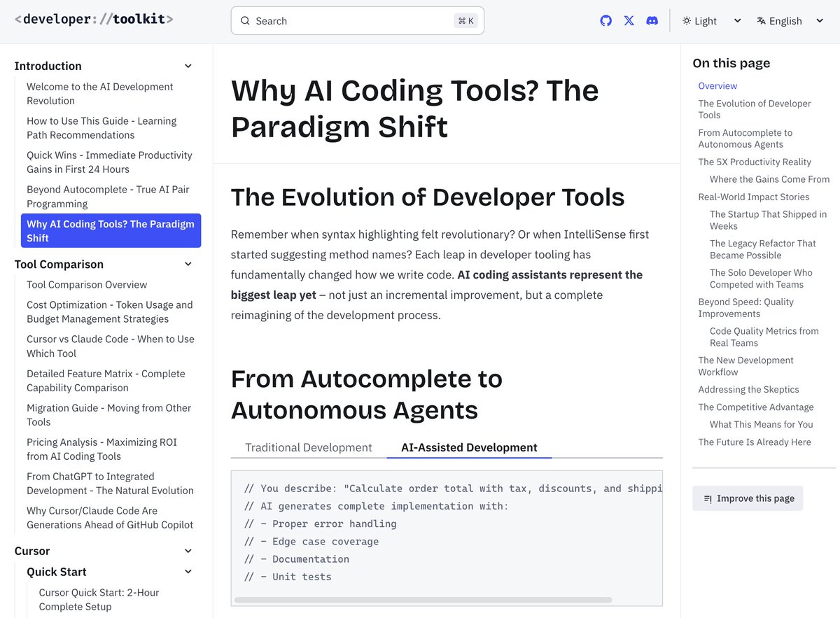Image resolution: width=840 pixels, height=618 pixels.
Task: Click the "// - Unit tests" code line
Action: pos(288,577)
